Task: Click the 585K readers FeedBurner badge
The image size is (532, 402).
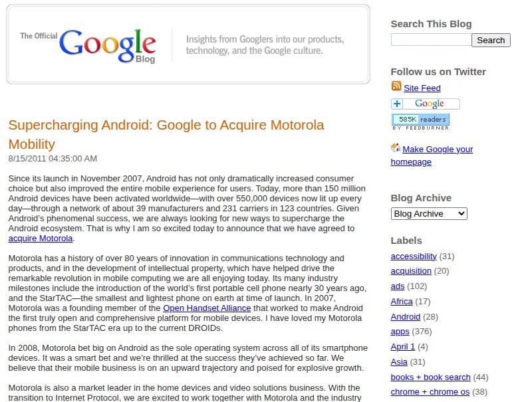Action: pyautogui.click(x=421, y=122)
